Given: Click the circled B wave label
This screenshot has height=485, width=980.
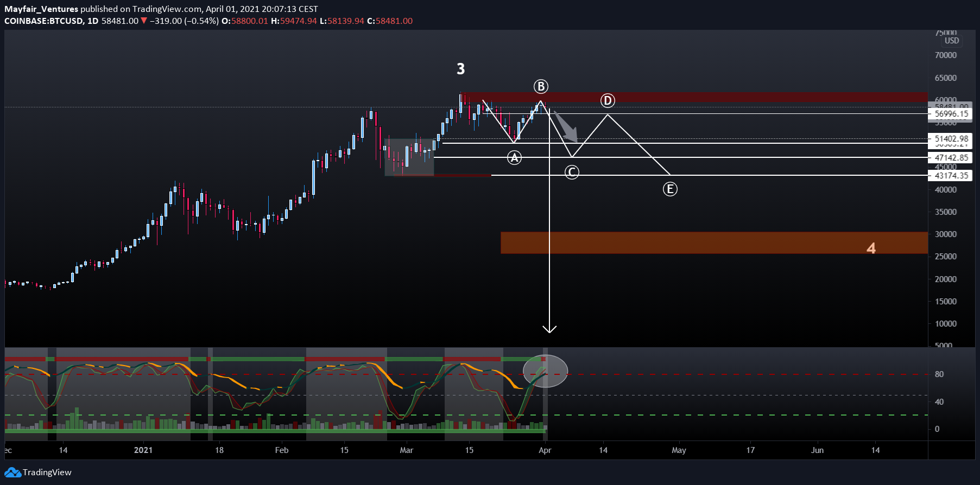Looking at the screenshot, I should click(541, 86).
